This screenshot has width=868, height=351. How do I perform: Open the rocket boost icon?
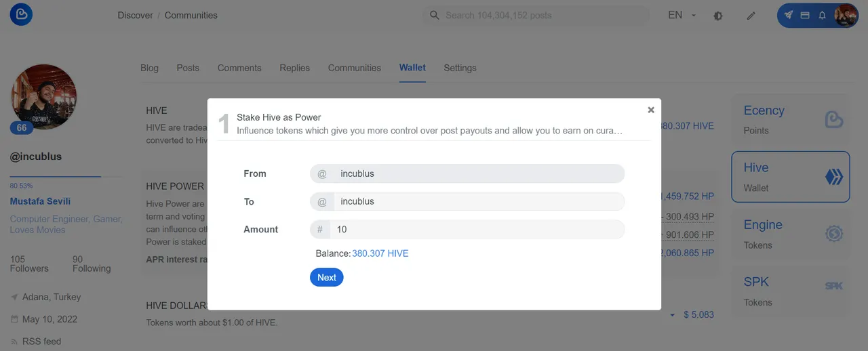(788, 15)
